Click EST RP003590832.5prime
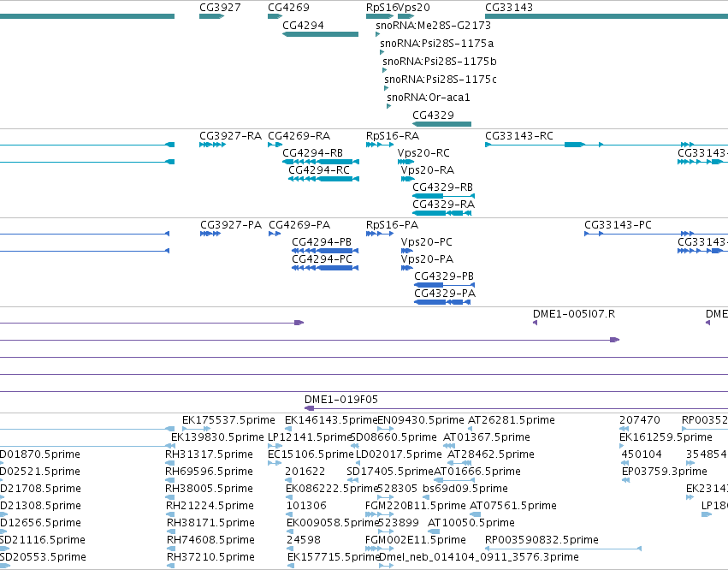 [x=542, y=540]
